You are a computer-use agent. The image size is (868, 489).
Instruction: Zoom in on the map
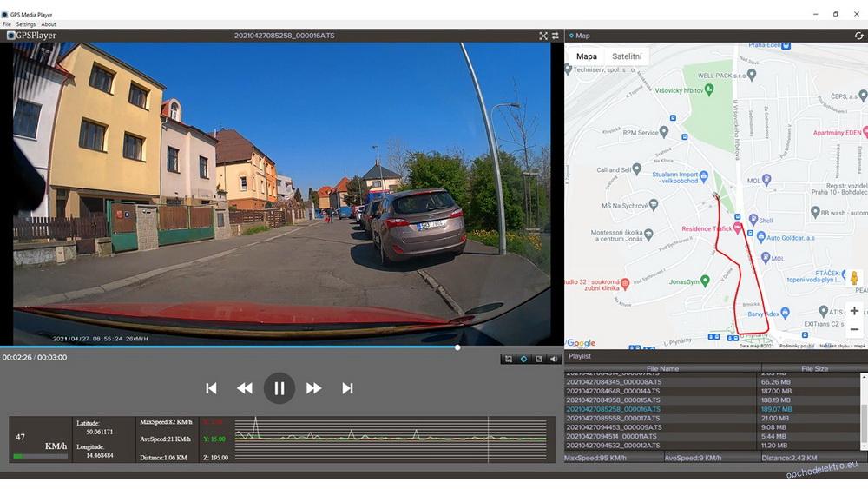click(854, 311)
